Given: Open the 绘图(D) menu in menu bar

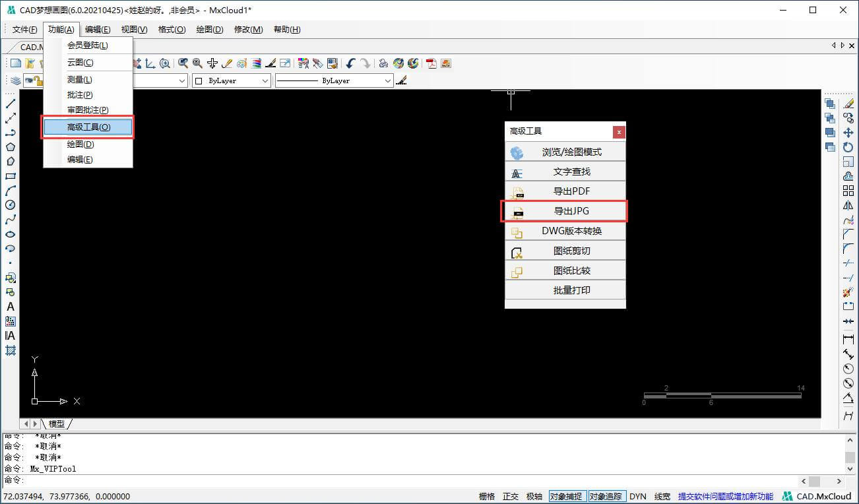Looking at the screenshot, I should (x=210, y=30).
